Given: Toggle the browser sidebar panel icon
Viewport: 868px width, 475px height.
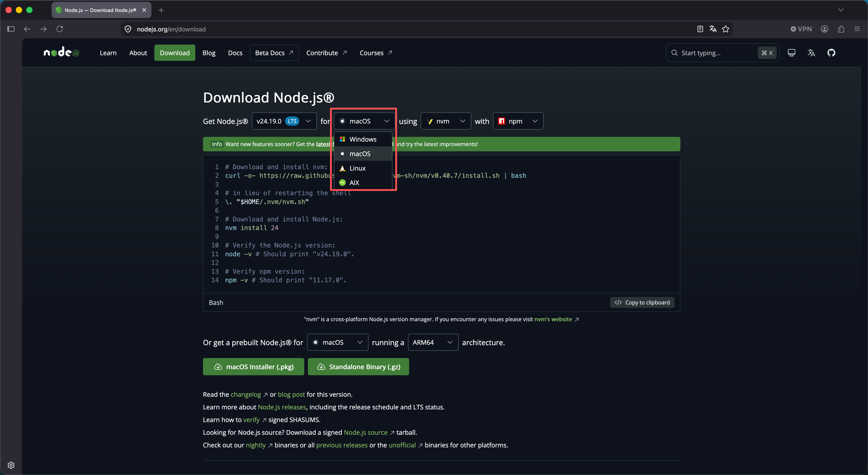Looking at the screenshot, I should pos(11,29).
